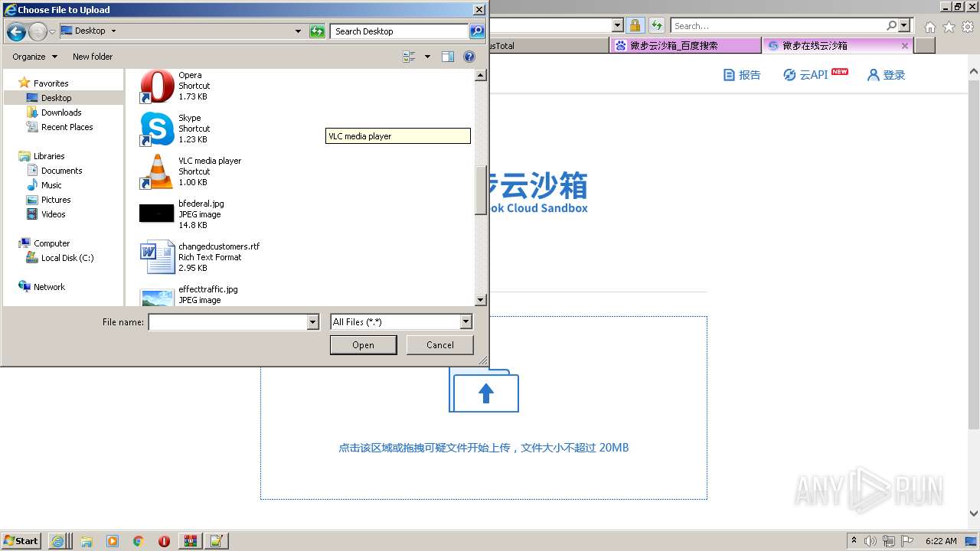Viewport: 980px width, 551px height.
Task: Open the Videos library
Action: (x=54, y=214)
